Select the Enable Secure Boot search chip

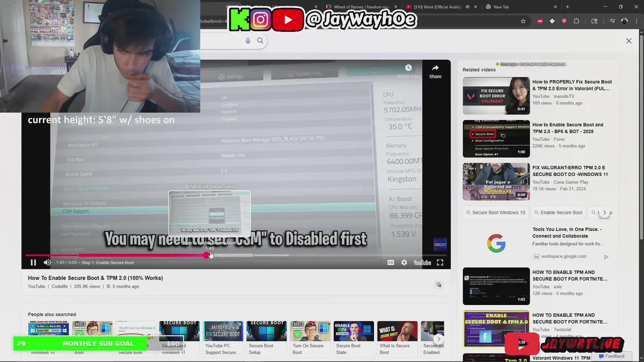[558, 213]
